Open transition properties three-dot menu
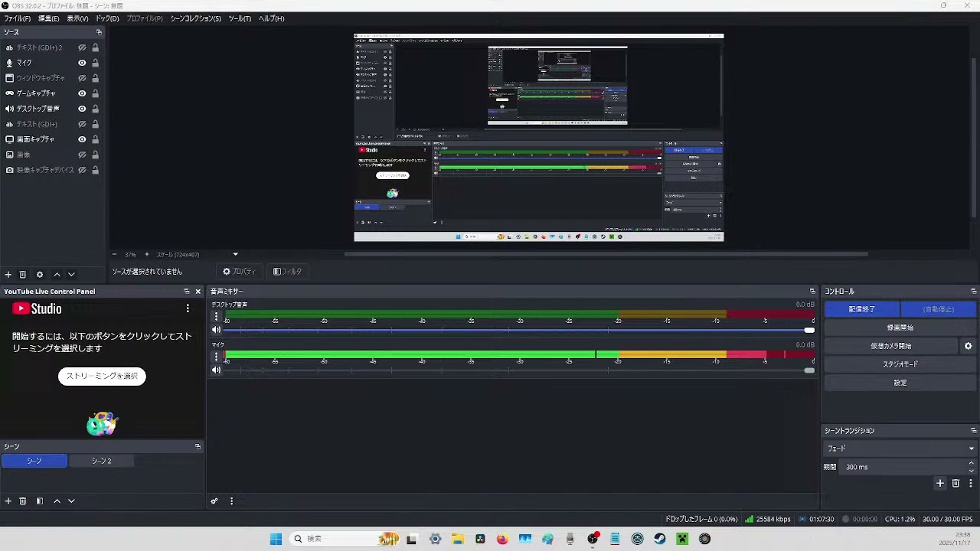Image resolution: width=980 pixels, height=551 pixels. click(x=971, y=484)
